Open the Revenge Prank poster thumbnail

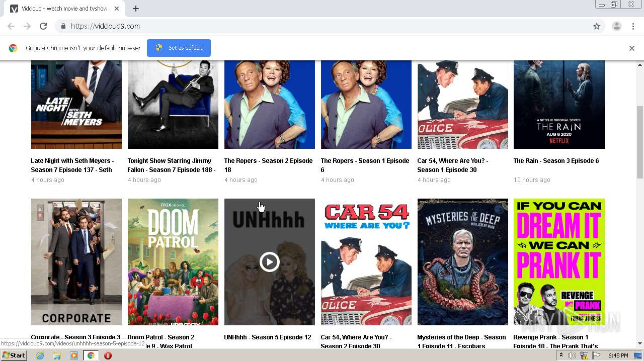tap(559, 262)
